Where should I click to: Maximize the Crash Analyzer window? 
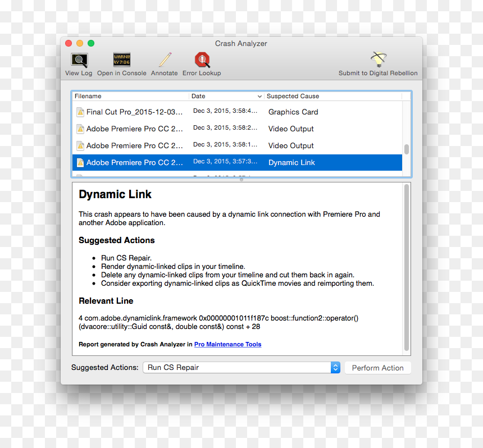click(x=91, y=43)
